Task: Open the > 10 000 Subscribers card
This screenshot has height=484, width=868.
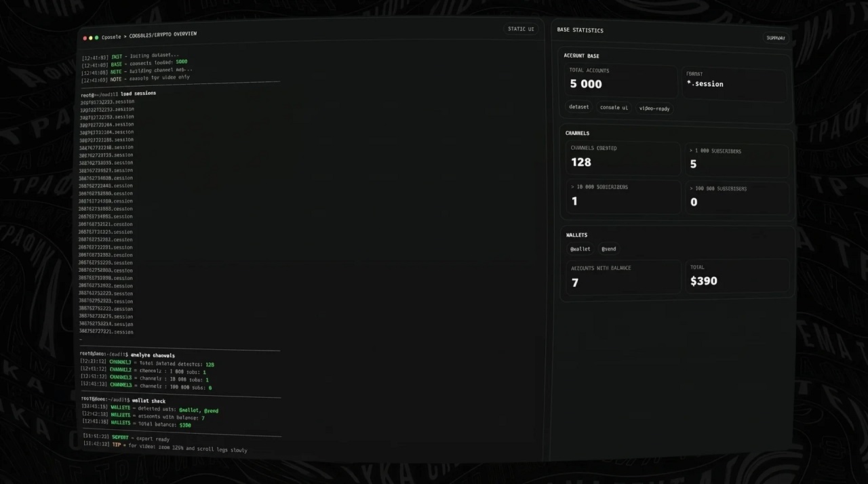Action: [x=623, y=196]
